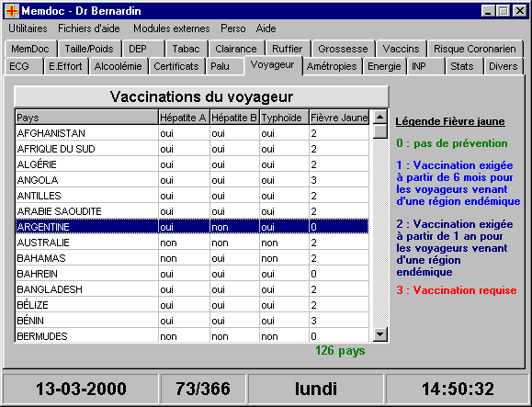Image resolution: width=532 pixels, height=407 pixels.
Task: Click the vertical scrollbar thumb of the country table
Action: [x=380, y=131]
